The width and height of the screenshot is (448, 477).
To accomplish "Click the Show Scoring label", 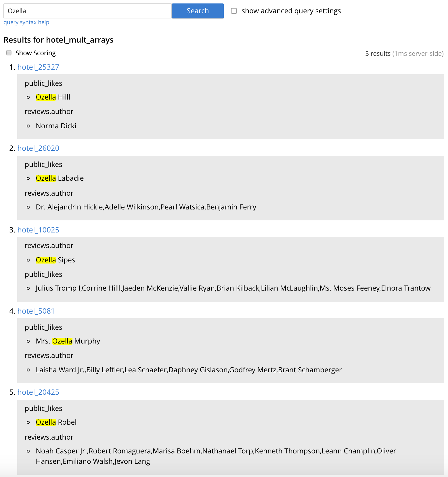I will [x=36, y=53].
